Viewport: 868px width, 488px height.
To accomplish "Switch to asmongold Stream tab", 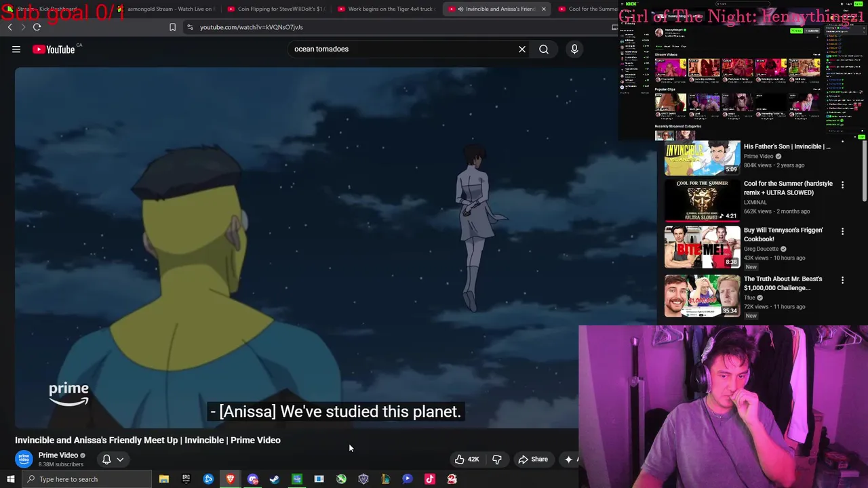I will click(x=166, y=9).
